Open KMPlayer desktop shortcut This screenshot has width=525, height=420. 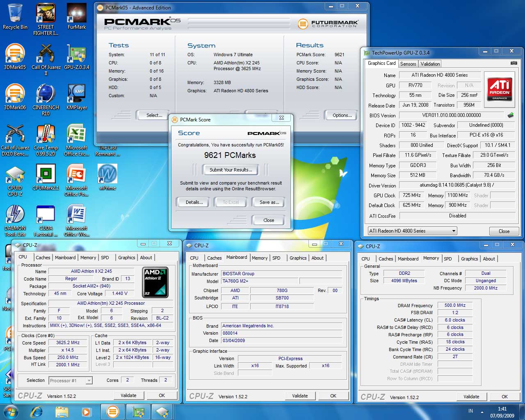[x=77, y=97]
